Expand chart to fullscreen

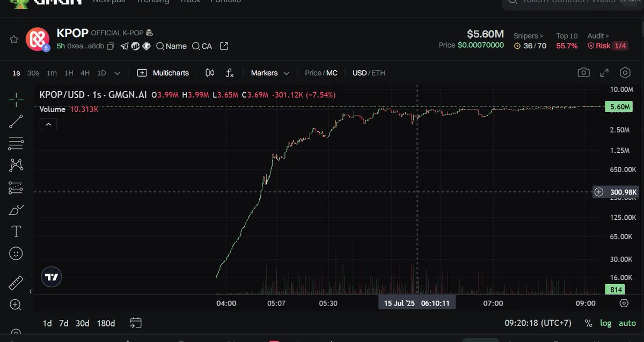click(x=604, y=73)
